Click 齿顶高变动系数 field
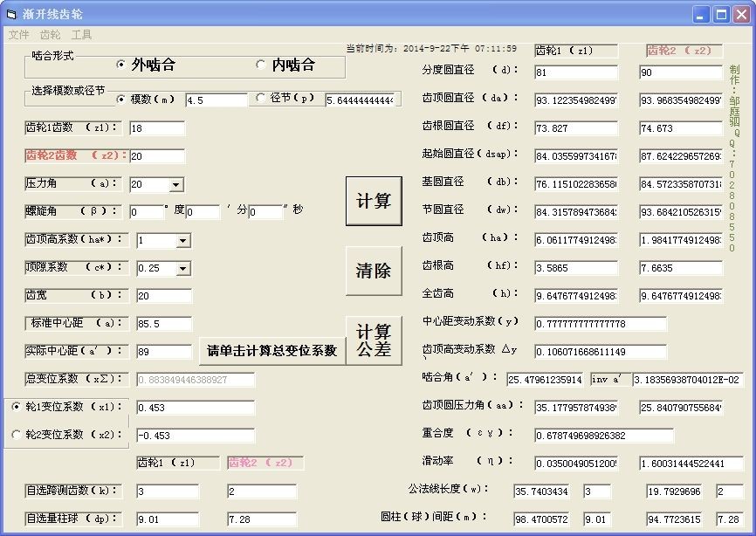756x536 pixels. click(601, 352)
